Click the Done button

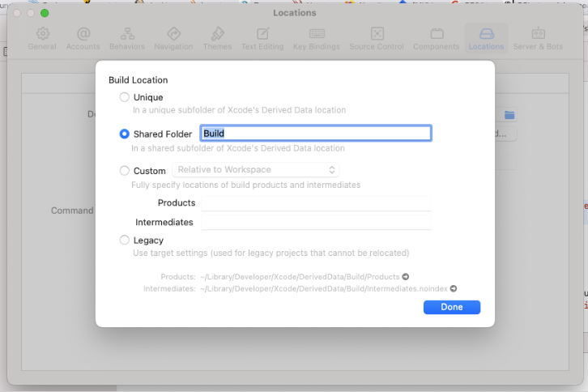[451, 307]
